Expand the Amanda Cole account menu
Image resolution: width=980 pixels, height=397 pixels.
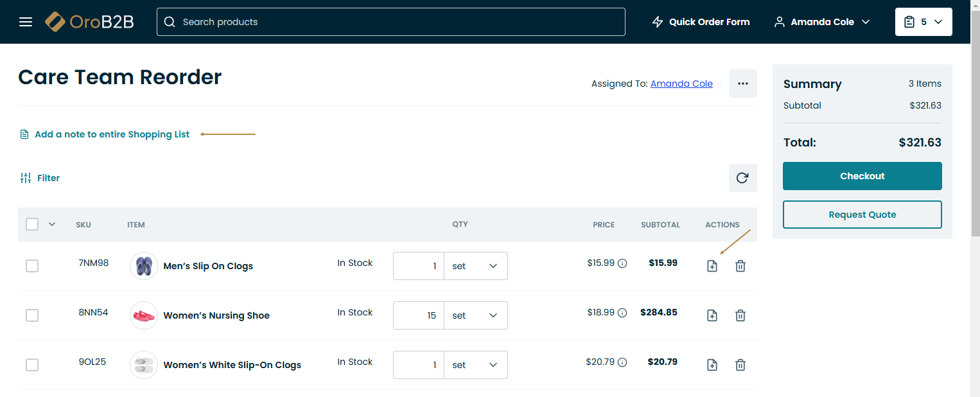coord(822,22)
